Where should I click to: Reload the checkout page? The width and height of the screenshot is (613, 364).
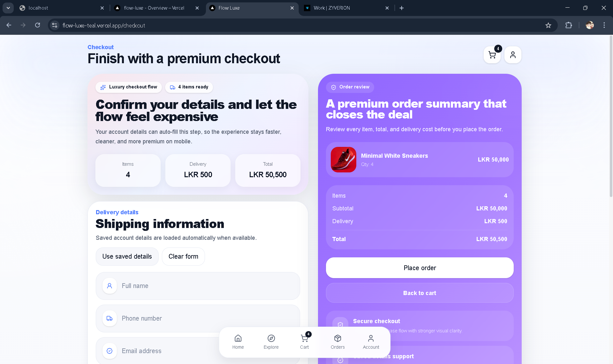click(37, 25)
